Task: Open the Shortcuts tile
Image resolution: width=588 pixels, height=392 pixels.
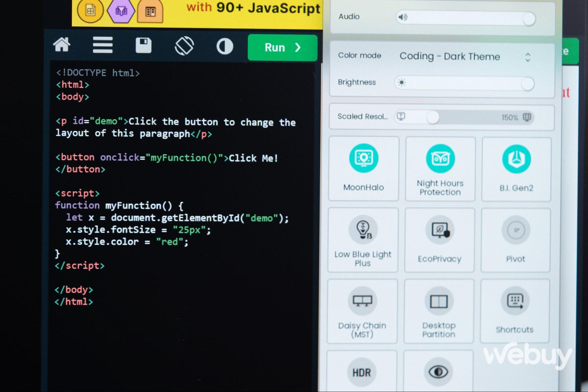Action: [515, 311]
